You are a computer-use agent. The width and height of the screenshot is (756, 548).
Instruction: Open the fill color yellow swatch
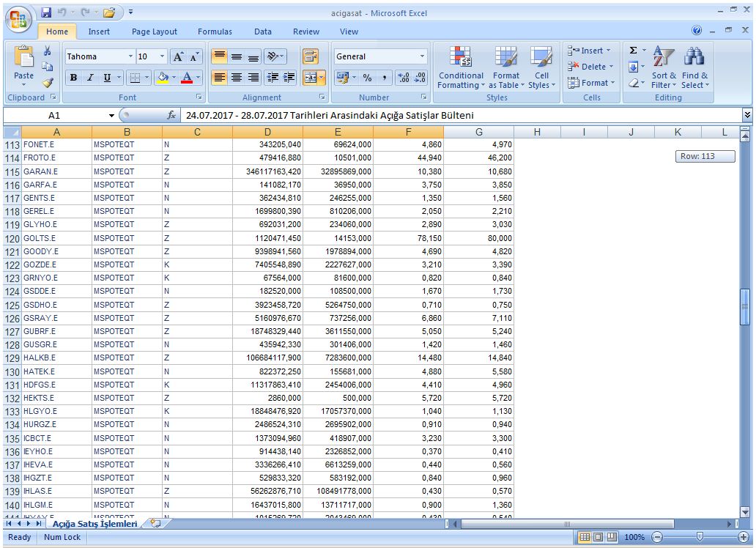point(163,77)
